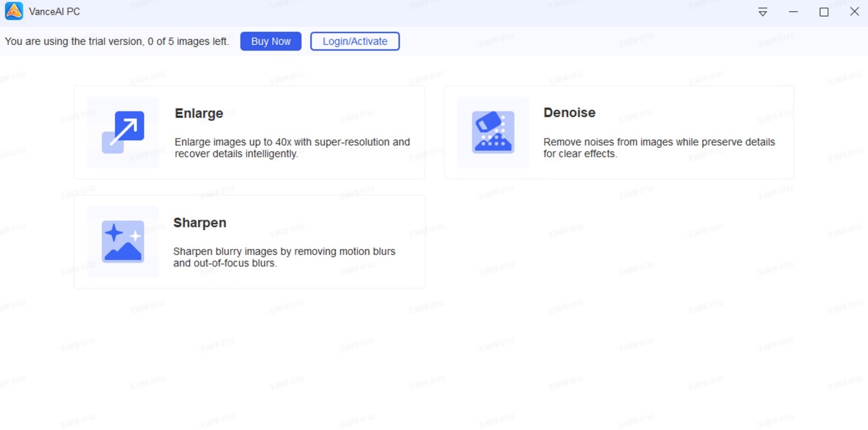868x430 pixels.
Task: Maximize the VanceAI PC window
Action: tap(824, 12)
